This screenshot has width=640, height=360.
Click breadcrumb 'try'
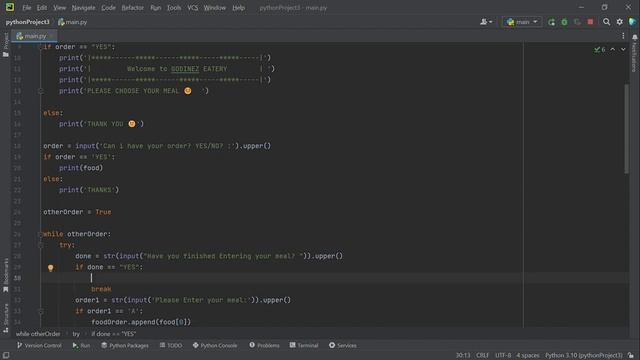click(76, 334)
